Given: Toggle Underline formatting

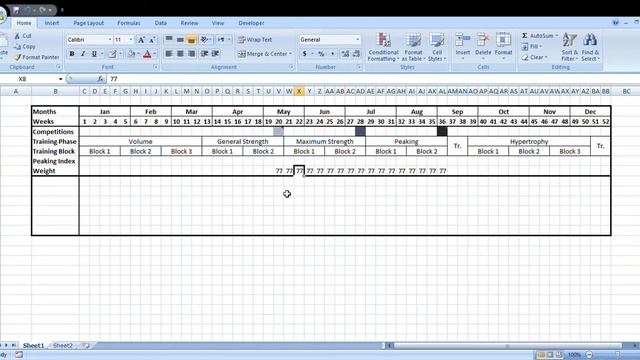Looking at the screenshot, I should tap(94, 53).
